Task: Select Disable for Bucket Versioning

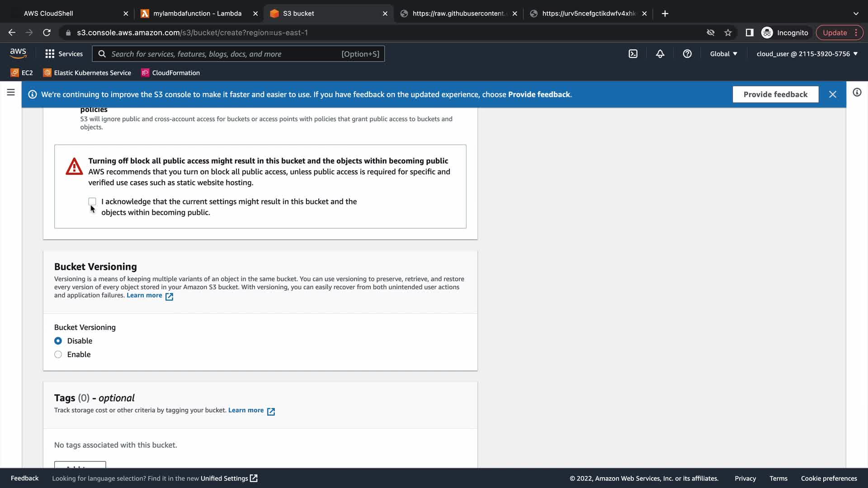Action: pos(58,341)
